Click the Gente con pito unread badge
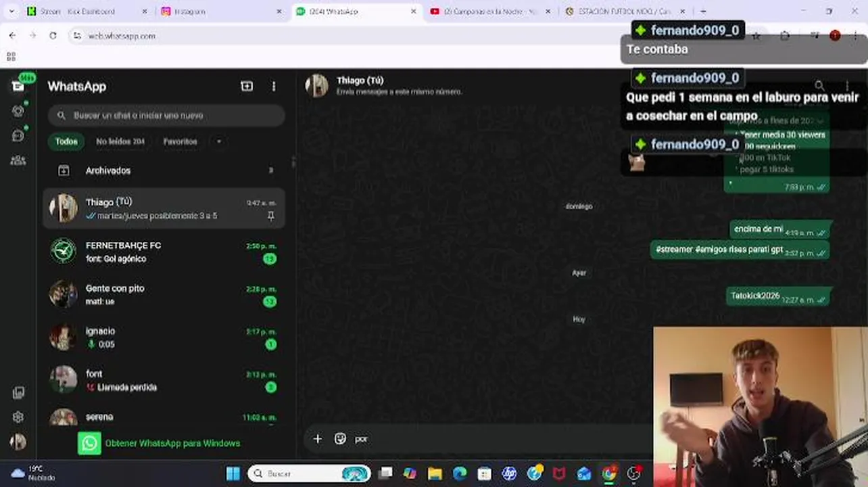The height and width of the screenshot is (487, 868). (270, 302)
